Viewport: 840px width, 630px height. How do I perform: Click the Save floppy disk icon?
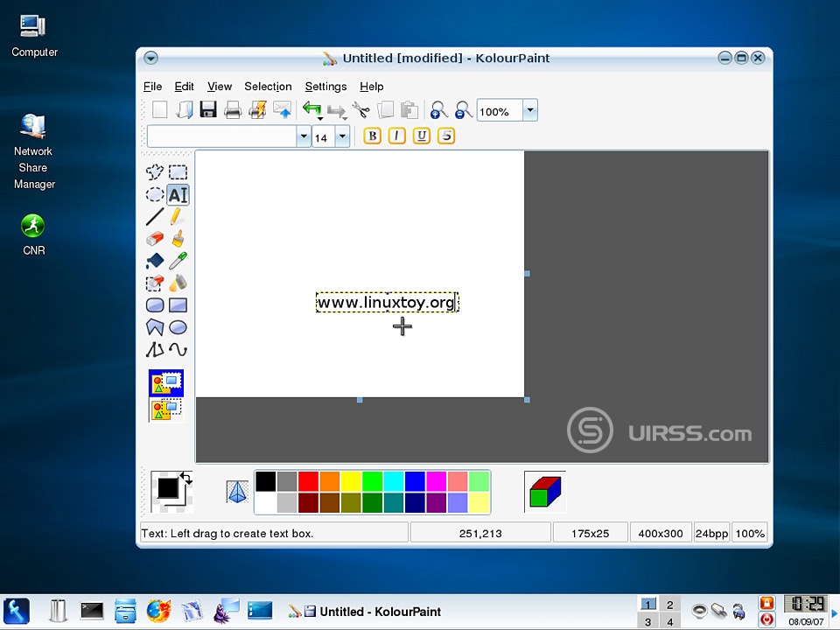tap(208, 110)
